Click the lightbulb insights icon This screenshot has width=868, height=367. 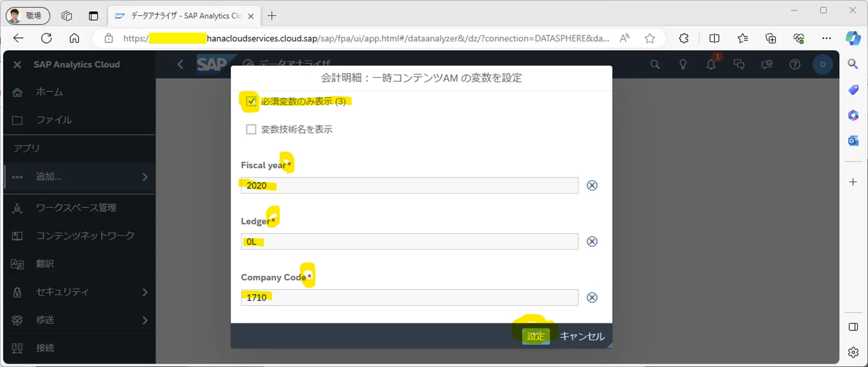pyautogui.click(x=683, y=64)
